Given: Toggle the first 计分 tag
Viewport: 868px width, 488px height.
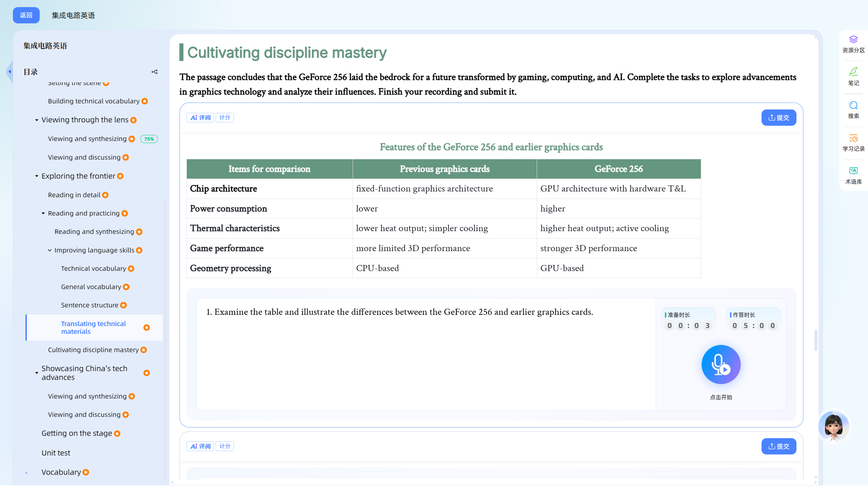Looking at the screenshot, I should click(225, 118).
